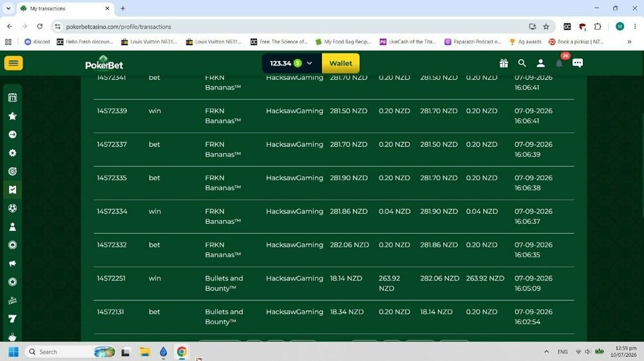Open the bookmarks apps grid
This screenshot has width=644, height=361.
(8, 42)
